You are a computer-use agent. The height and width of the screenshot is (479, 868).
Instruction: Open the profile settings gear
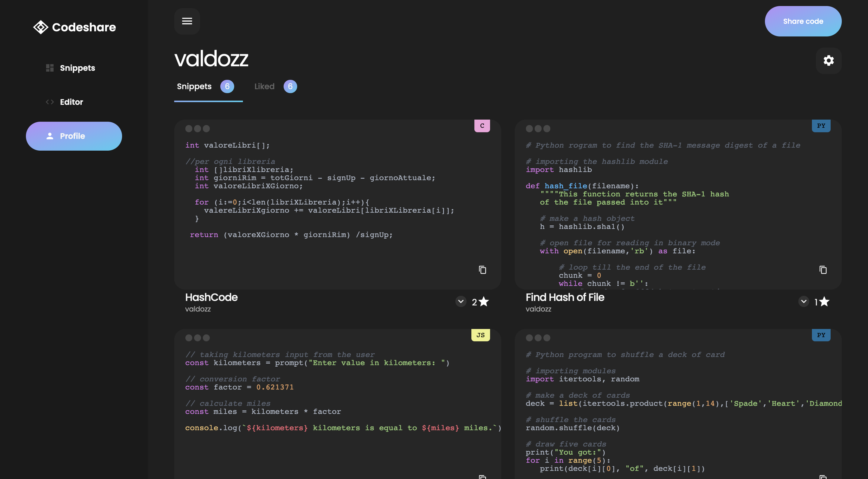(829, 61)
